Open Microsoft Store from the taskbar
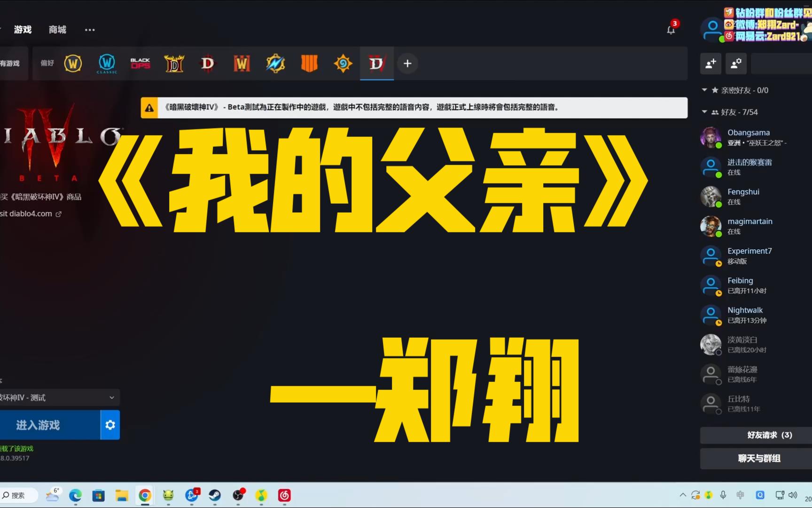Viewport: 812px width, 508px height. (x=98, y=495)
